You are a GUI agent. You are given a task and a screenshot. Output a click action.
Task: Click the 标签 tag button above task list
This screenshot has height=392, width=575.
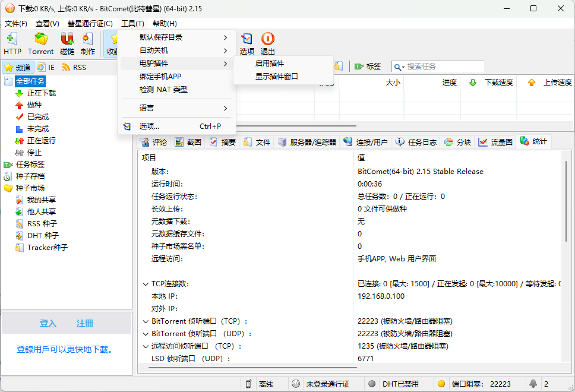pos(368,67)
